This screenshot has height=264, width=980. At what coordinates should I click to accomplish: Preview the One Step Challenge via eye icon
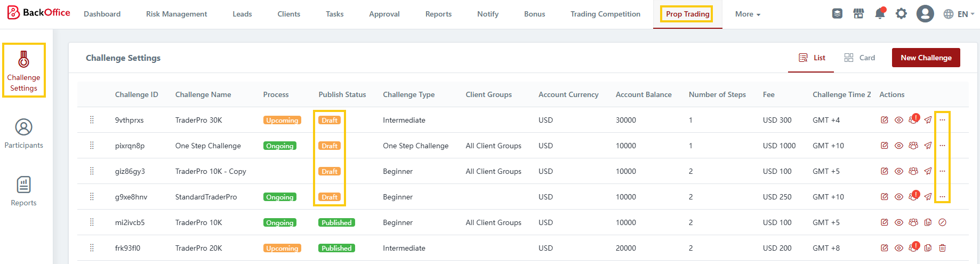click(x=898, y=146)
